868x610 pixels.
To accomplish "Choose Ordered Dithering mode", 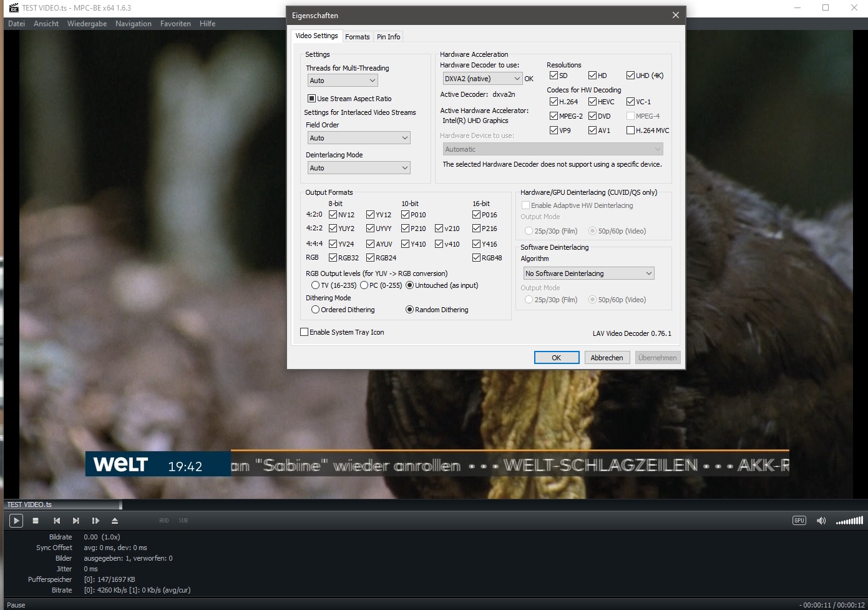I will pos(316,310).
